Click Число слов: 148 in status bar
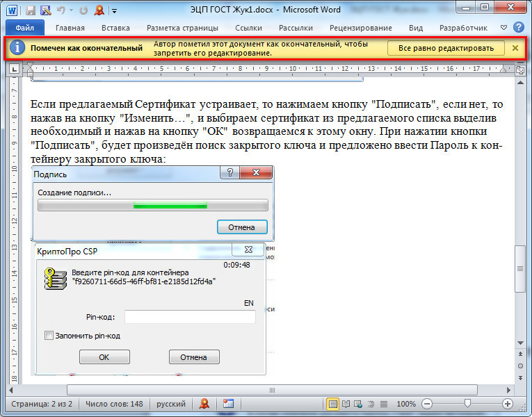The width and height of the screenshot is (532, 417). click(114, 404)
